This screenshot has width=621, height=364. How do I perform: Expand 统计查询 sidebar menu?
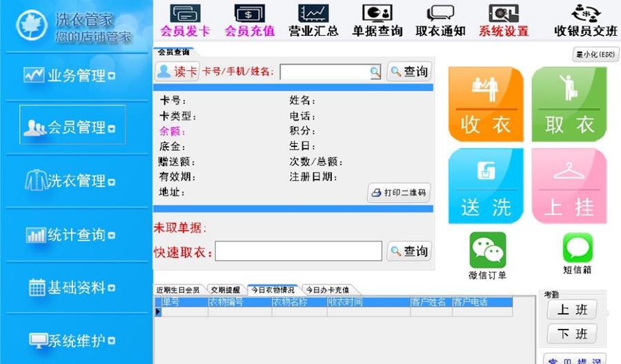70,234
